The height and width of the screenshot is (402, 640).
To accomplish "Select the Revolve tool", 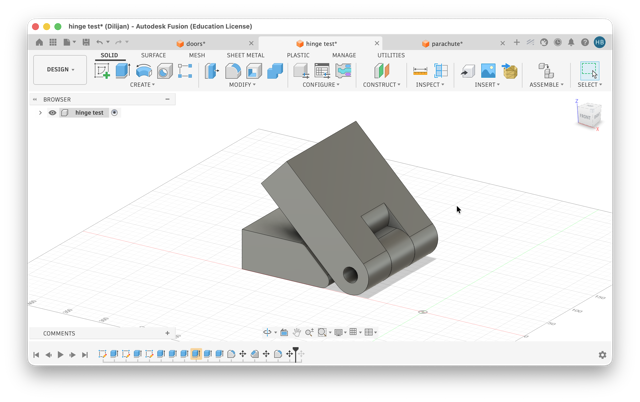I will [x=144, y=71].
